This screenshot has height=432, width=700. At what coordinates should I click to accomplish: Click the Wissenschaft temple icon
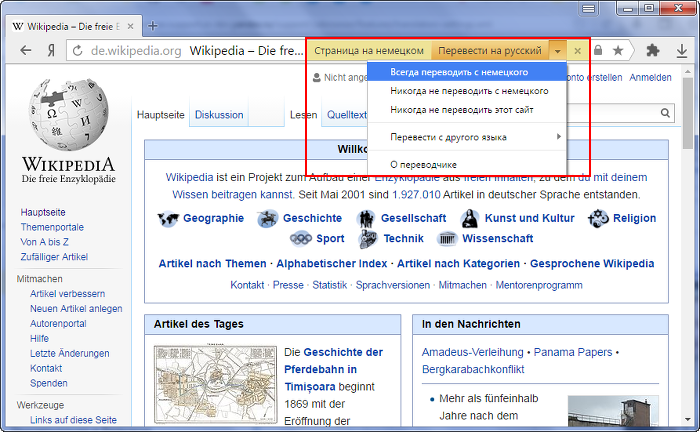click(x=447, y=239)
